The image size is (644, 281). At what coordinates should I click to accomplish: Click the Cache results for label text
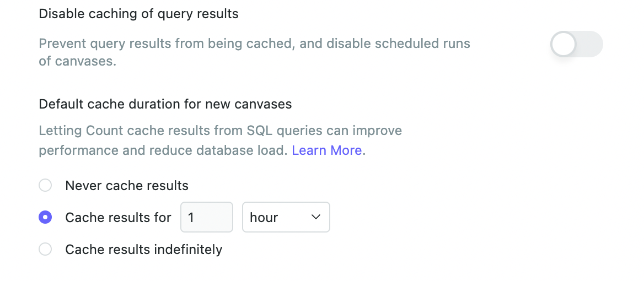click(118, 218)
